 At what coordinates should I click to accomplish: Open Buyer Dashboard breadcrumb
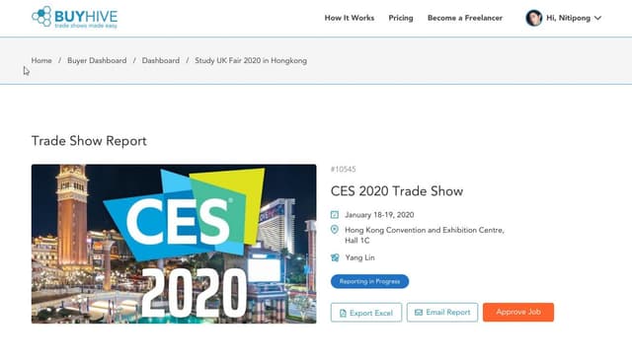(97, 61)
